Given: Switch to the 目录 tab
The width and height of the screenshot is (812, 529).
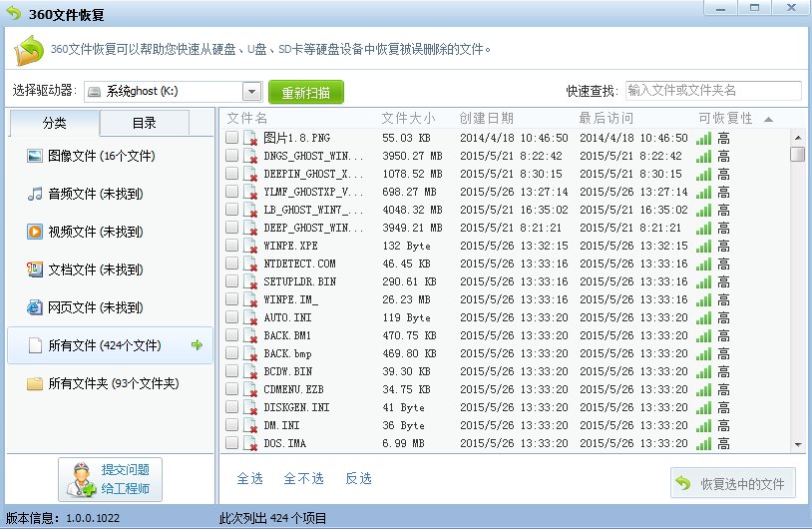Looking at the screenshot, I should coord(144,123).
